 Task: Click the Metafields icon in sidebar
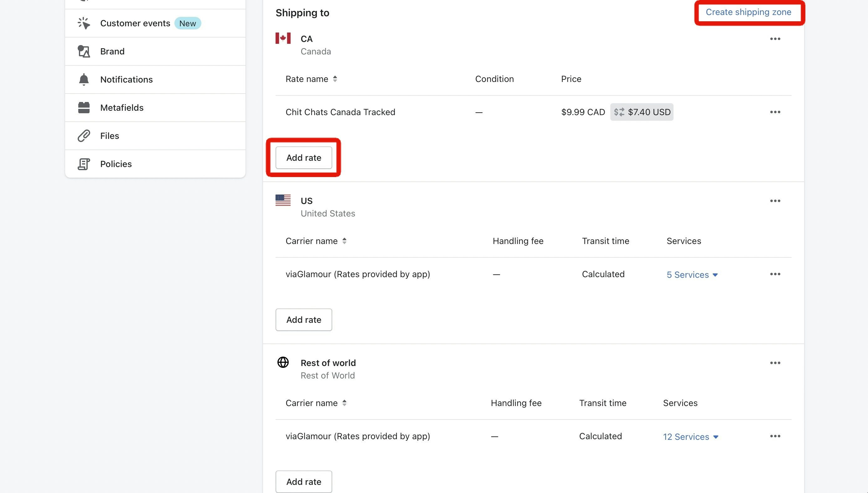[x=84, y=107]
